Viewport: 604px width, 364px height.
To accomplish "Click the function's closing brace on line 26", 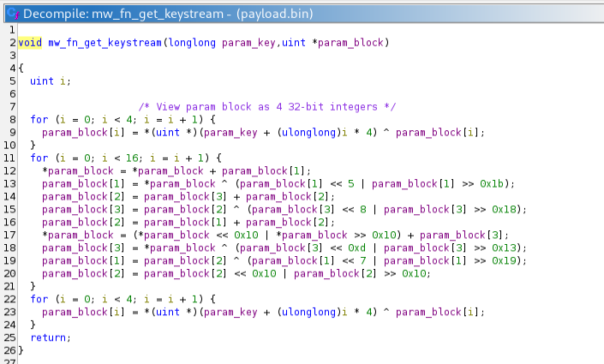I will click(x=21, y=350).
